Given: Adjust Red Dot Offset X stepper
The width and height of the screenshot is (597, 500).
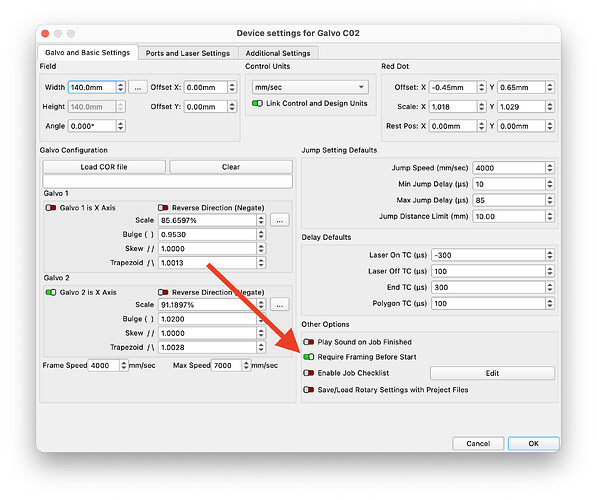Looking at the screenshot, I should (x=482, y=87).
